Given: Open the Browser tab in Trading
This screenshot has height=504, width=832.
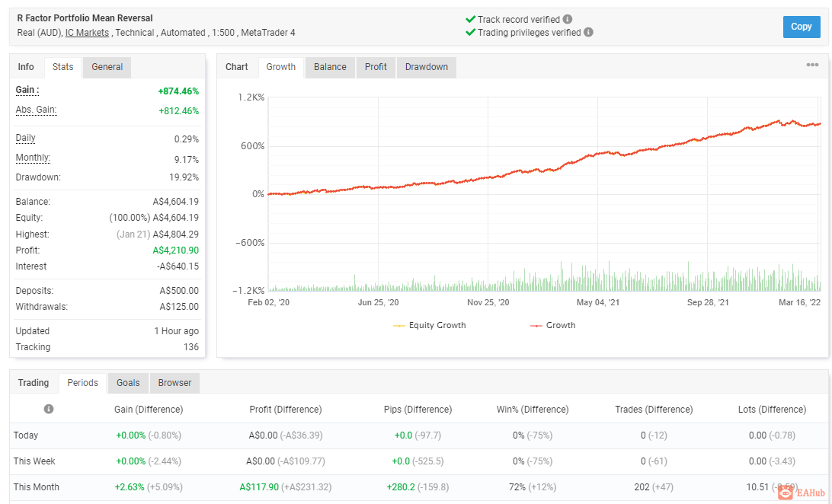Looking at the screenshot, I should pos(174,383).
